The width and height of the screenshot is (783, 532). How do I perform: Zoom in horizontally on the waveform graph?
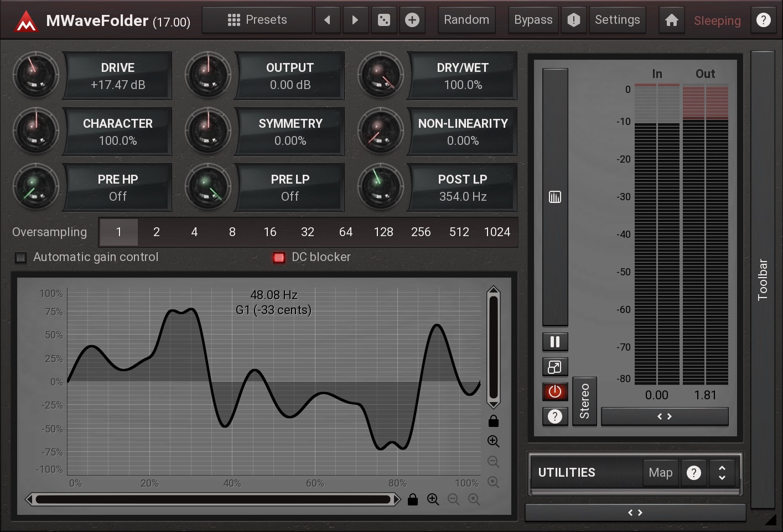pos(433,500)
